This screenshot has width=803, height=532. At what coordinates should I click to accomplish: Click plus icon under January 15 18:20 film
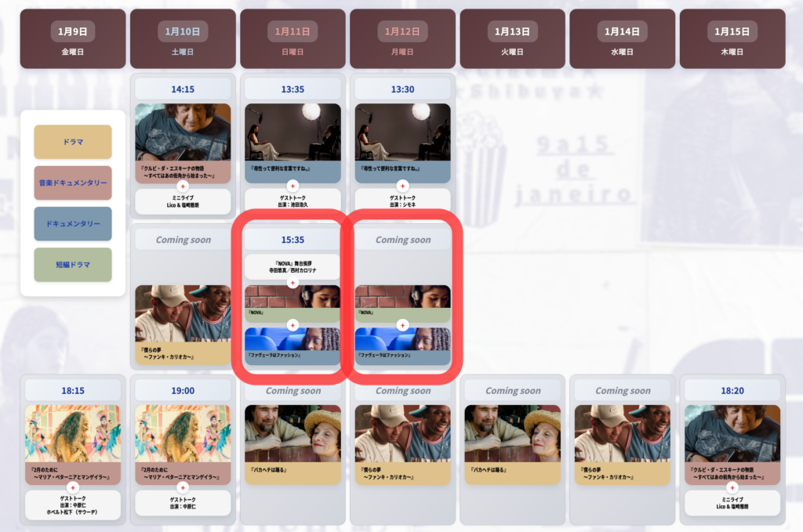(x=732, y=487)
